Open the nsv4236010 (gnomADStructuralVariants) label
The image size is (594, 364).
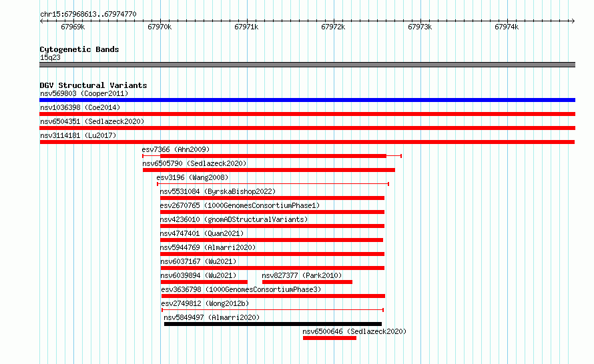[234, 219]
